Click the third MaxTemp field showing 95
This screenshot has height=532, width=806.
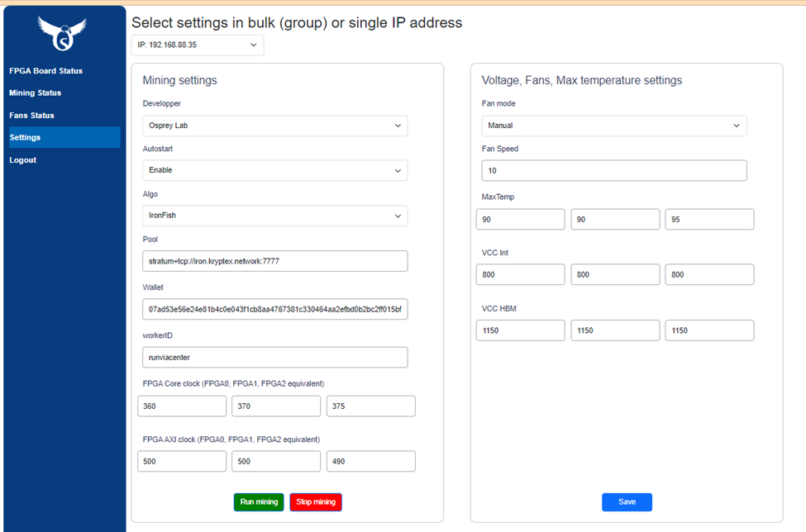click(x=709, y=219)
